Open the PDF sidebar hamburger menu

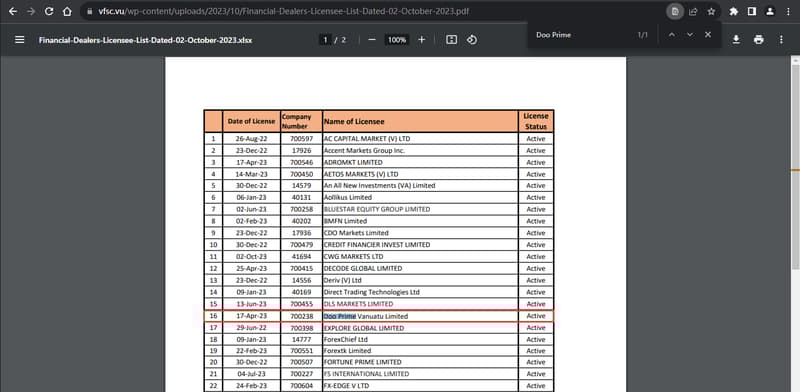[x=20, y=40]
